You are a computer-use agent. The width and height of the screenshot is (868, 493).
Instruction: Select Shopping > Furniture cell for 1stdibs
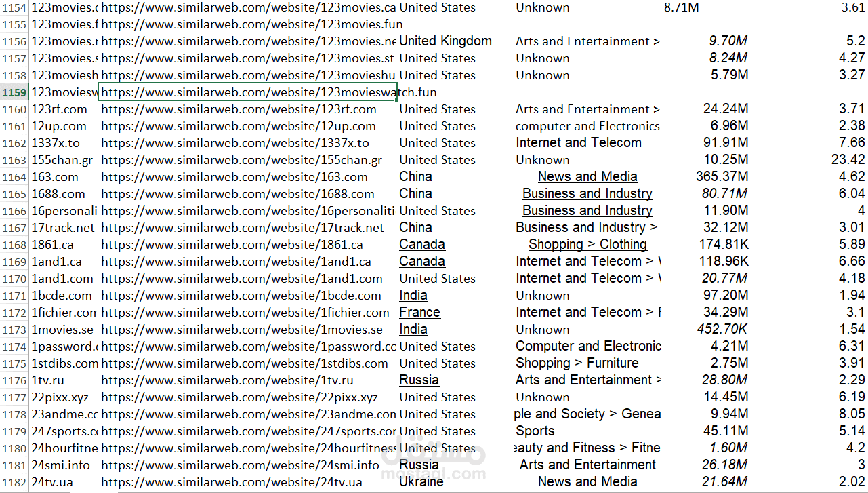coord(577,363)
